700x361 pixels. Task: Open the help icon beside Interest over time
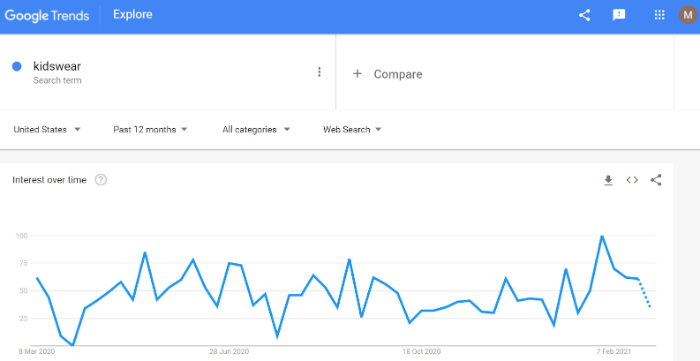[x=101, y=180]
